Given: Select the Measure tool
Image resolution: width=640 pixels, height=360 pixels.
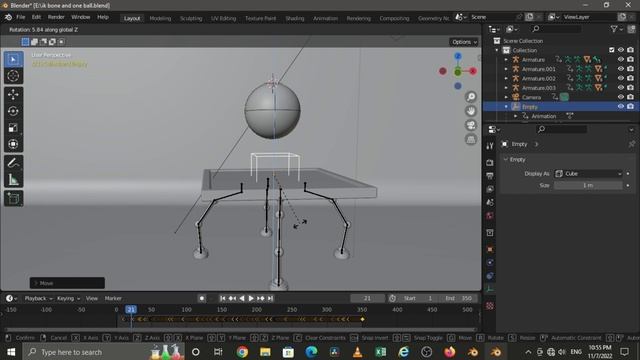Looking at the screenshot, I should (13, 180).
